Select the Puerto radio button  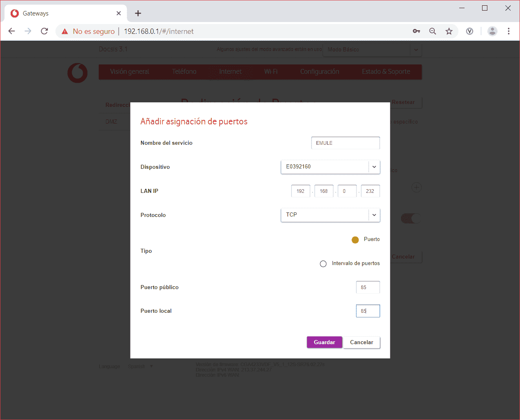pos(355,240)
